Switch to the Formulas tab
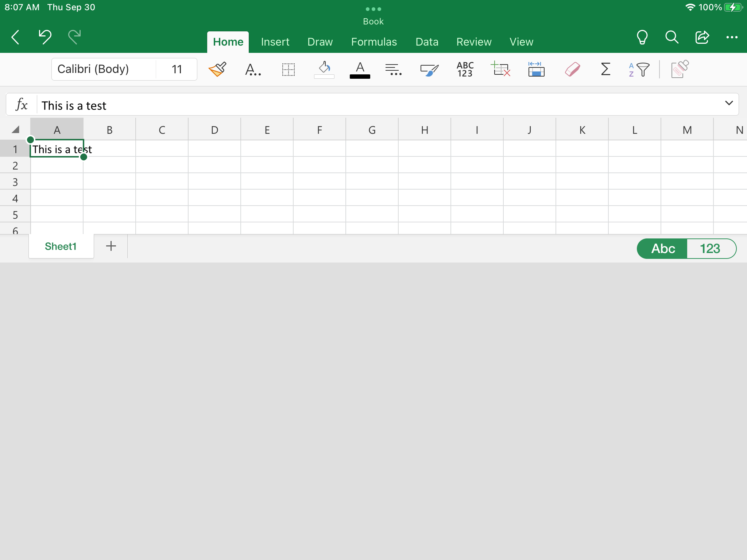This screenshot has height=560, width=747. point(374,42)
